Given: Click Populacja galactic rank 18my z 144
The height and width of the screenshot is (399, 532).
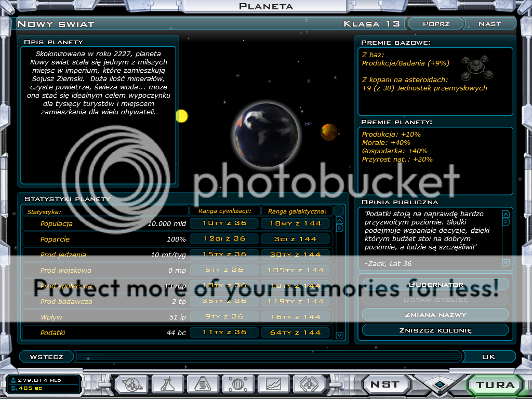Looking at the screenshot, I should point(296,223).
